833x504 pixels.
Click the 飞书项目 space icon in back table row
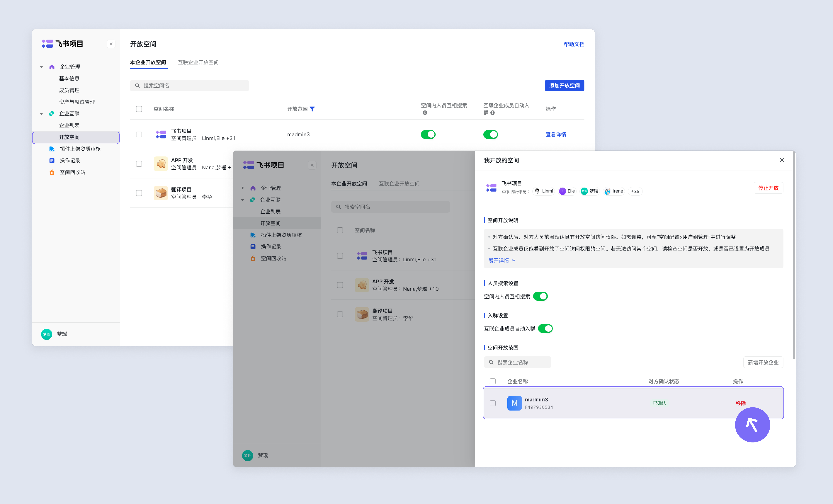pyautogui.click(x=161, y=134)
